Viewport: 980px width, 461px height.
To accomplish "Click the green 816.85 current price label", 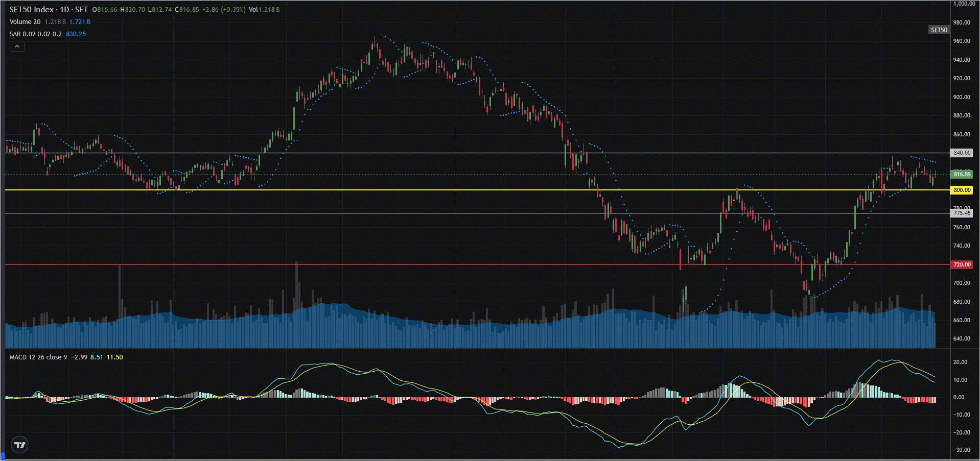I will click(x=962, y=174).
